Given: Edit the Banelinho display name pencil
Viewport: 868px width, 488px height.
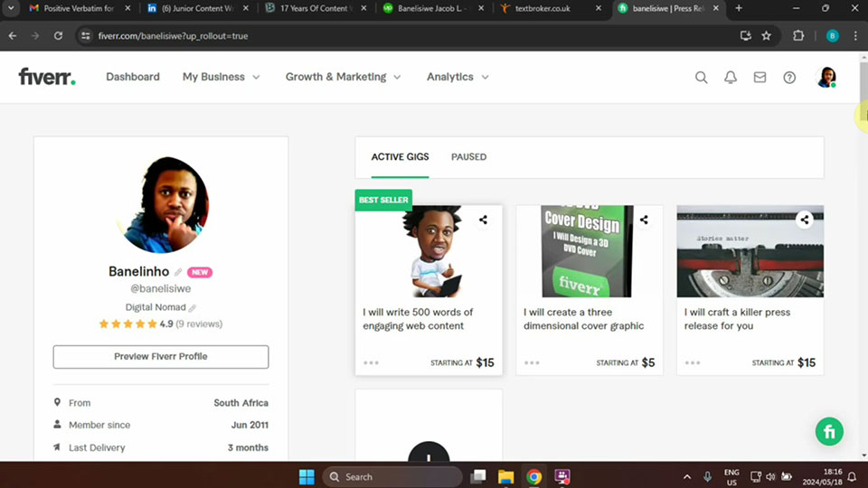Looking at the screenshot, I should tap(178, 272).
